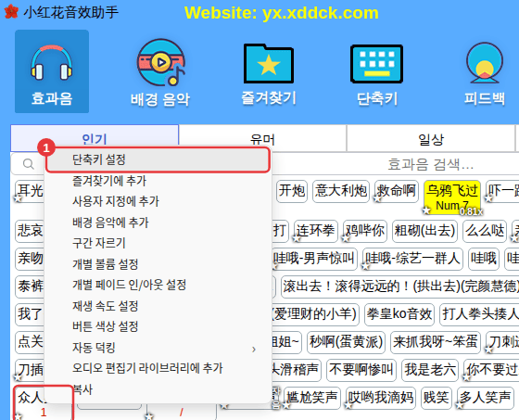This screenshot has height=420, width=519.
Task: Click the red flower app logo
Action: click(x=11, y=12)
